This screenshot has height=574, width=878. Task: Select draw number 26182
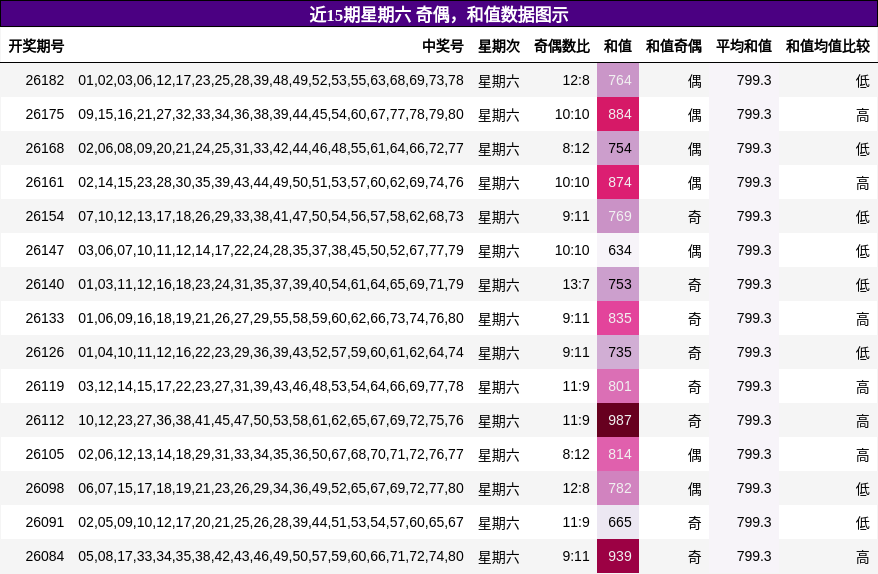coord(45,81)
